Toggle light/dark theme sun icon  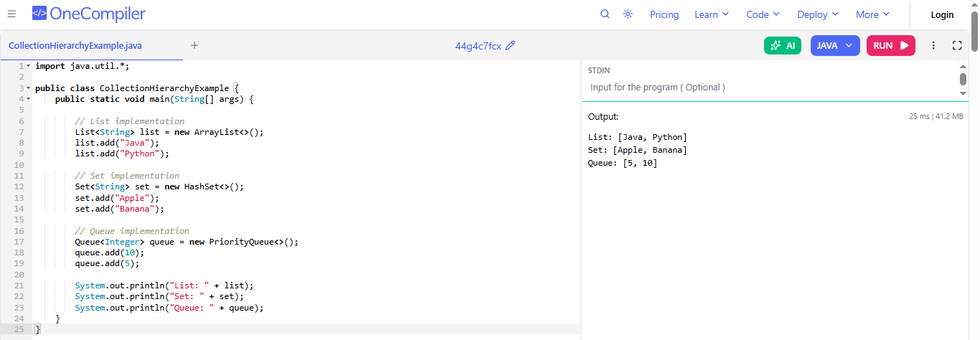tap(628, 14)
